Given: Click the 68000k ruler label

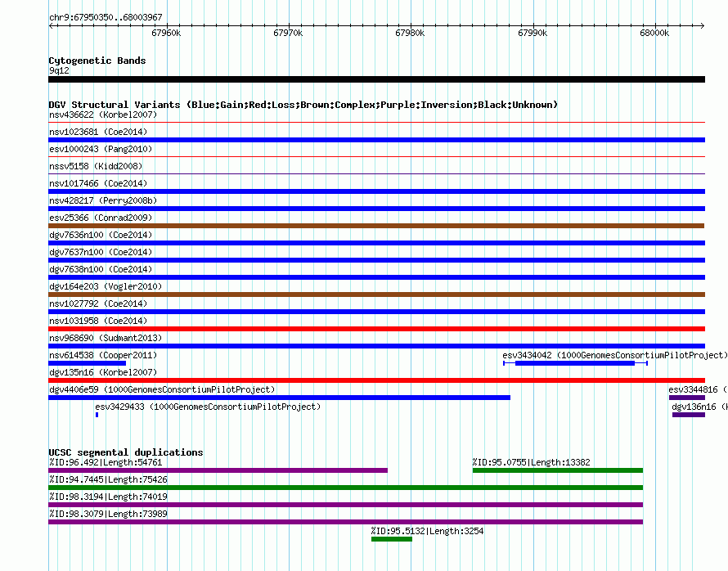Looking at the screenshot, I should pyautogui.click(x=654, y=33).
